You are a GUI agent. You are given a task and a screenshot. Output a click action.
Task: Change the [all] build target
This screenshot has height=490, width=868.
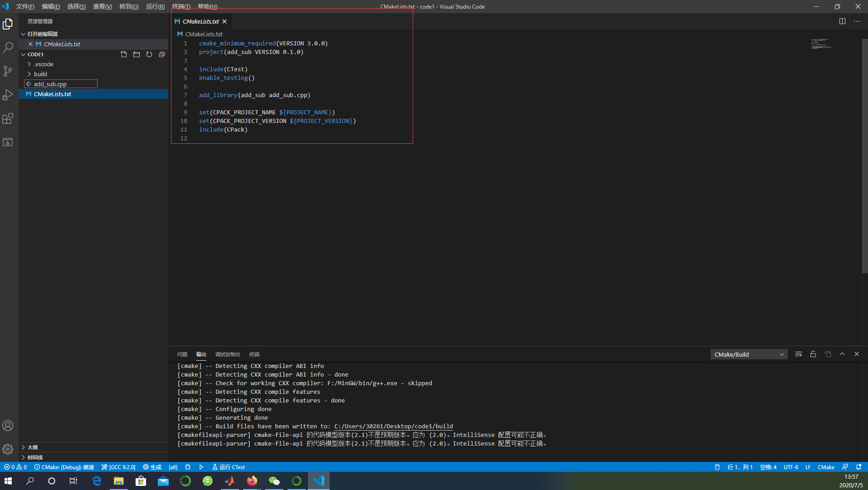click(173, 467)
